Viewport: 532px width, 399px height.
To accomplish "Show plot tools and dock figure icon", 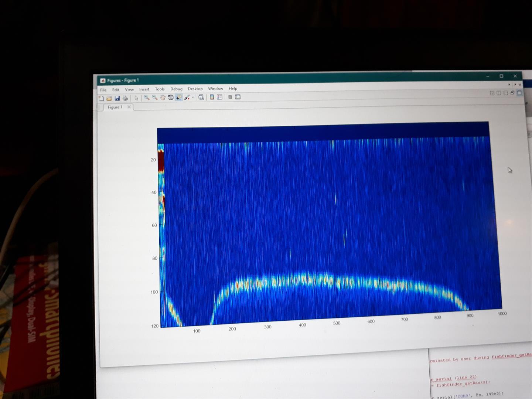I will tap(238, 97).
